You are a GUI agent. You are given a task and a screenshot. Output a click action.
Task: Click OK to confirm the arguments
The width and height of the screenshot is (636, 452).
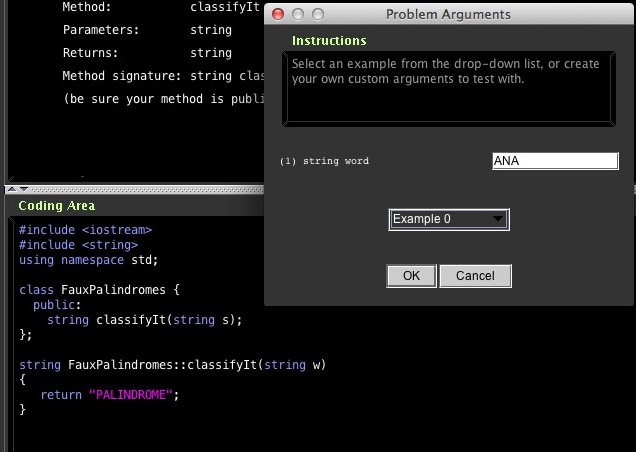pos(411,276)
